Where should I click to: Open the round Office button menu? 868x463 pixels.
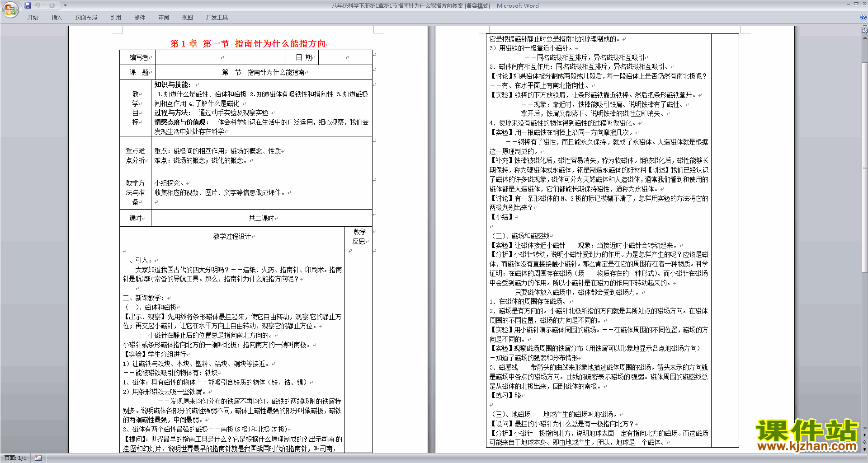[10, 9]
